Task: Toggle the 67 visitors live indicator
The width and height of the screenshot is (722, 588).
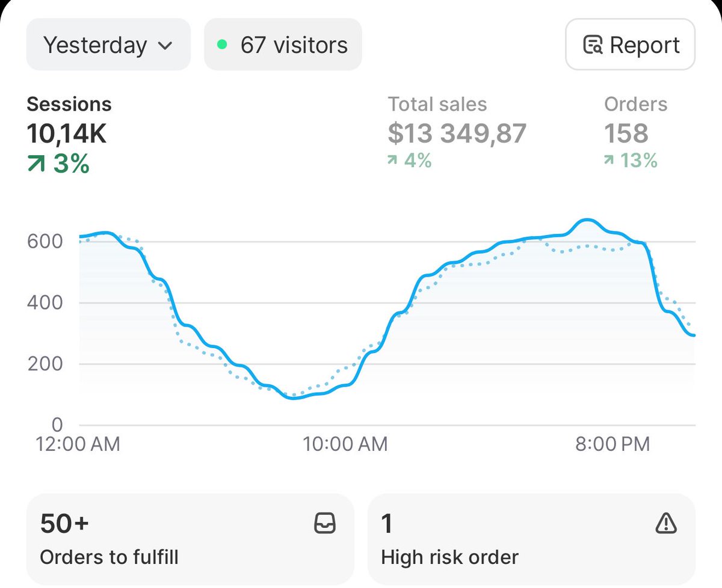Action: [x=283, y=44]
